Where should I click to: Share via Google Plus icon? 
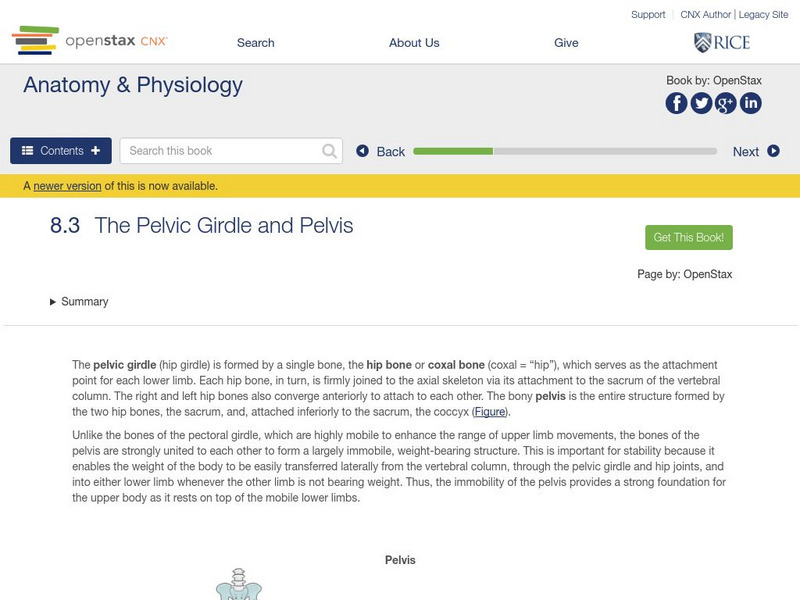point(726,103)
